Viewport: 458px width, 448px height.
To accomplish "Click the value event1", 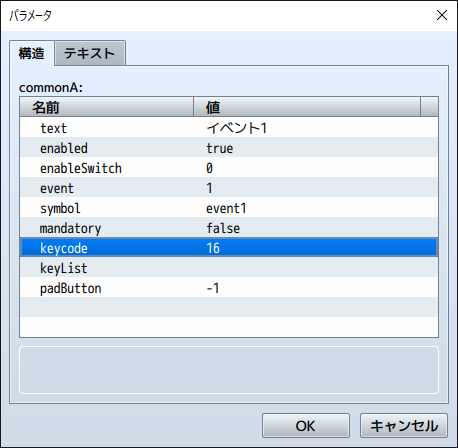I will tap(226, 208).
